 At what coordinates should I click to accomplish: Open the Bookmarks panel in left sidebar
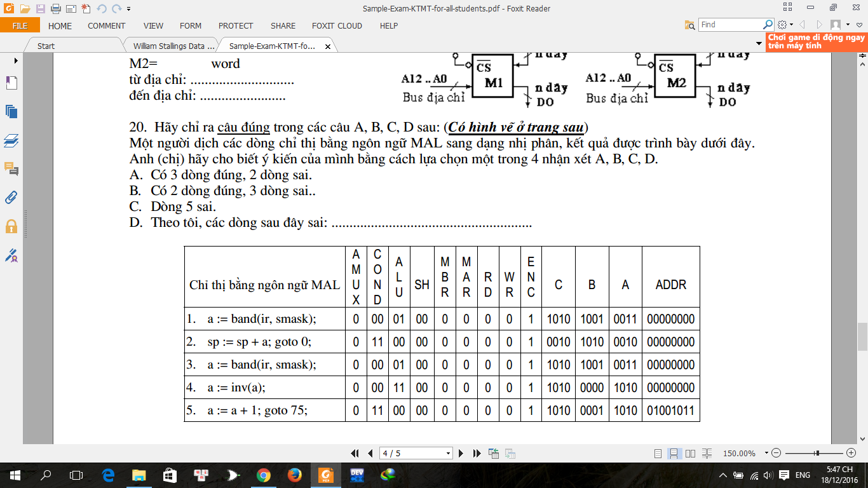click(x=11, y=83)
